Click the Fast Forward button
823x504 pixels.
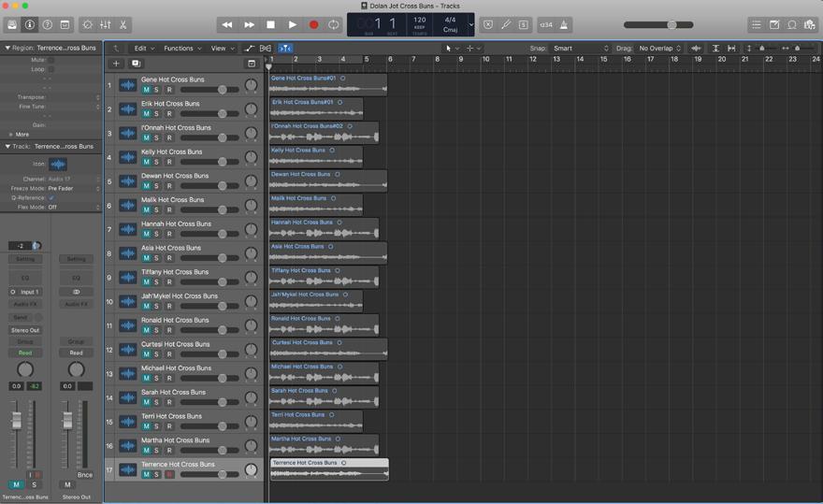pyautogui.click(x=250, y=24)
